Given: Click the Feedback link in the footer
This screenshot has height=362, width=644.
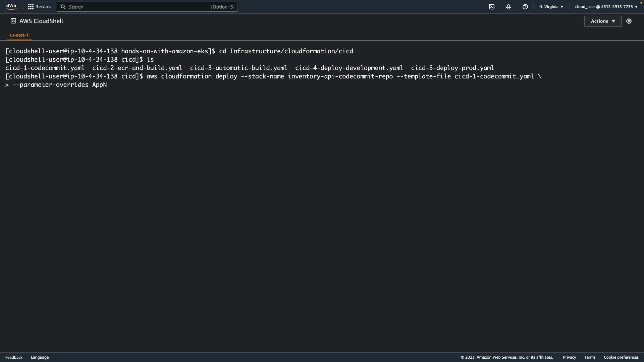Looking at the screenshot, I should pyautogui.click(x=14, y=357).
